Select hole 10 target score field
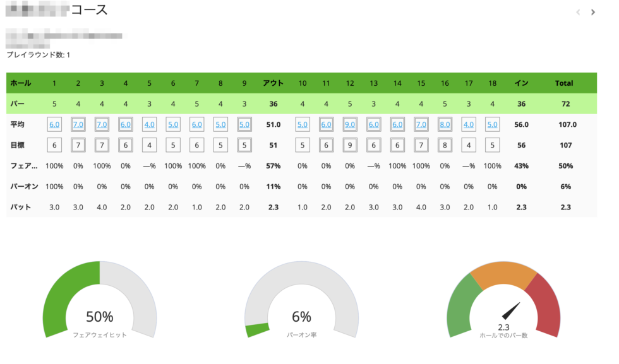This screenshot has height=364, width=619. 303,145
